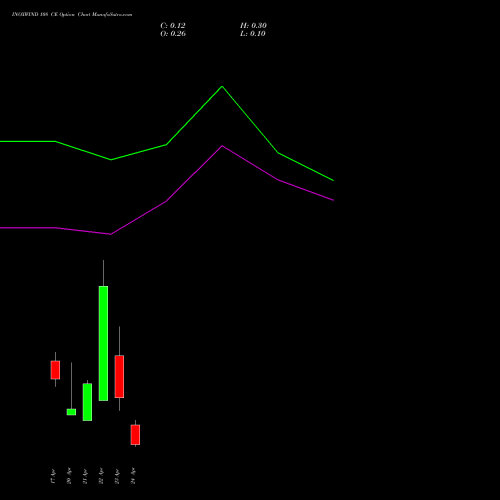Select the red candlestick for 23 Apr
Screen dimensions: 500x500
(119, 376)
